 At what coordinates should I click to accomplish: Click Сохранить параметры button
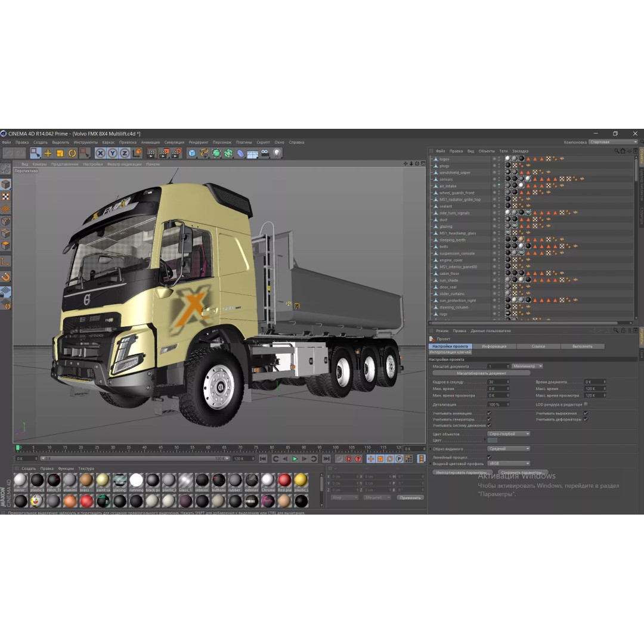tap(523, 472)
